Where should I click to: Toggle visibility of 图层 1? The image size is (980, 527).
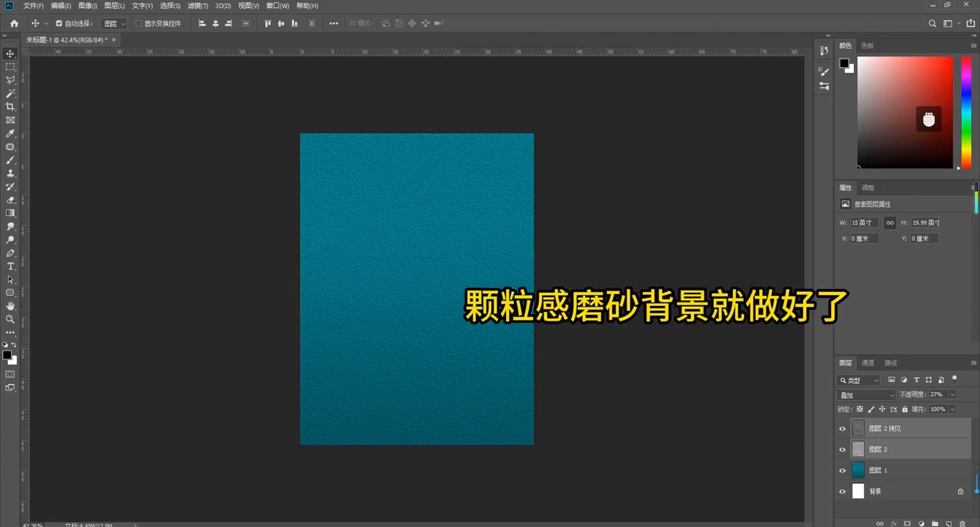click(842, 471)
